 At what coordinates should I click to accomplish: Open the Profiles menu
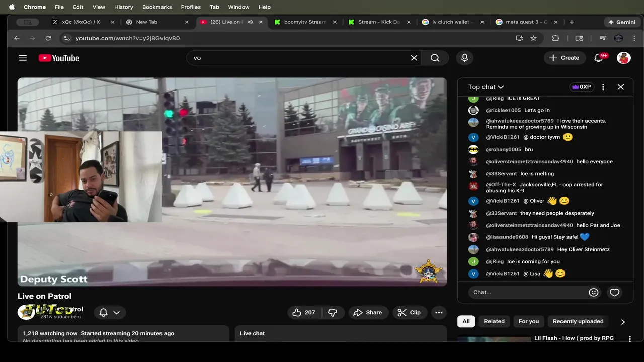(x=191, y=7)
